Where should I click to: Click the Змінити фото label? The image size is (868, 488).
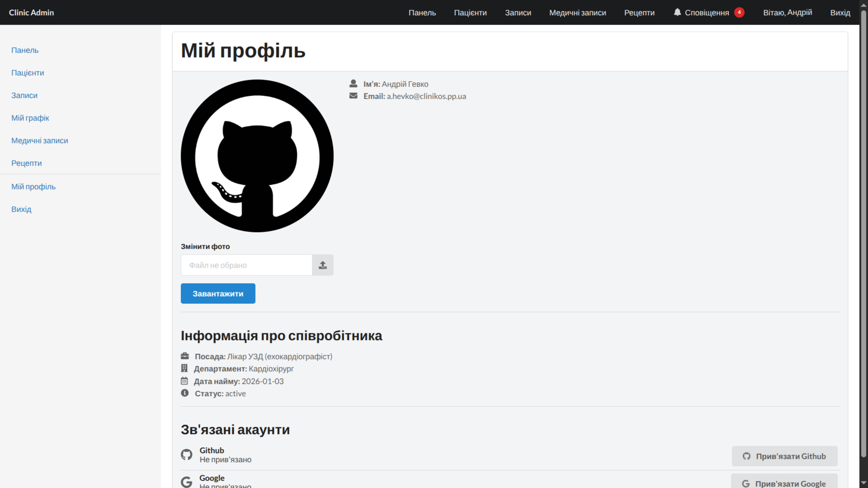coord(205,246)
